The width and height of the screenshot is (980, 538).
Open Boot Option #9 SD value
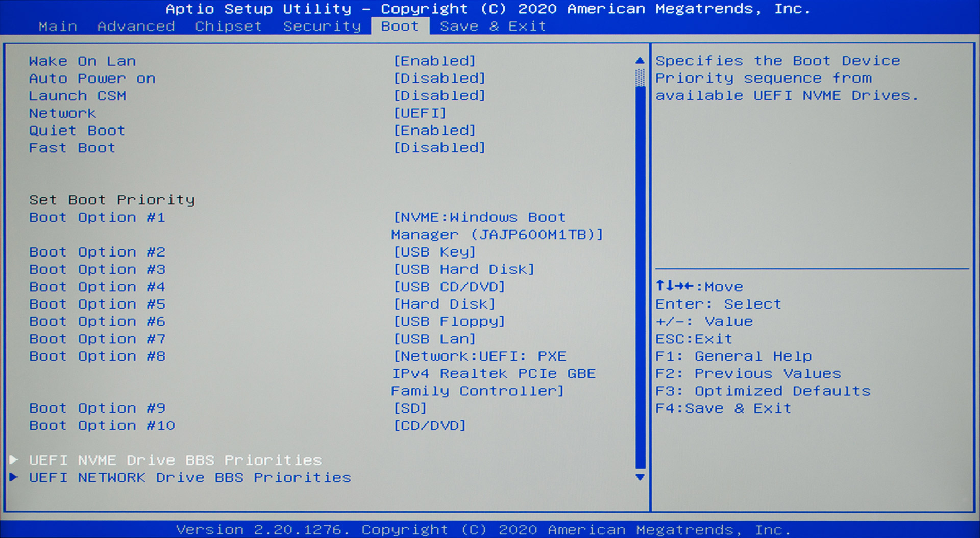click(x=410, y=408)
